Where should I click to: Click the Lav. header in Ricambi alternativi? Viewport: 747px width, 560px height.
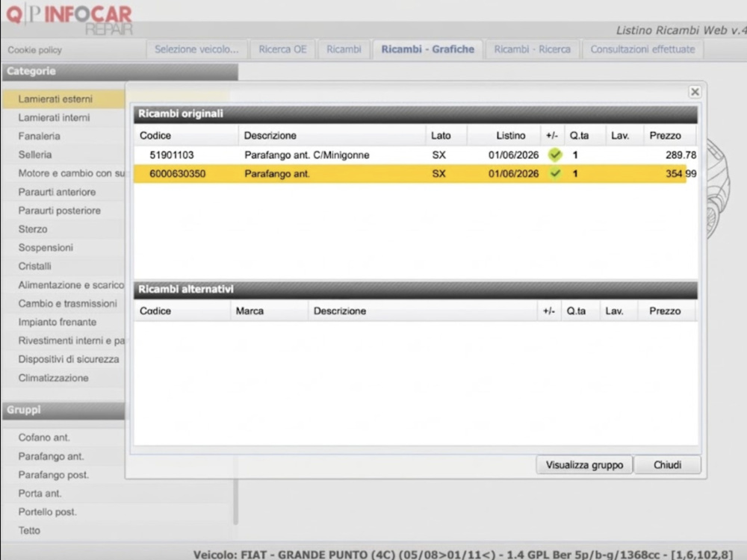[x=619, y=311]
